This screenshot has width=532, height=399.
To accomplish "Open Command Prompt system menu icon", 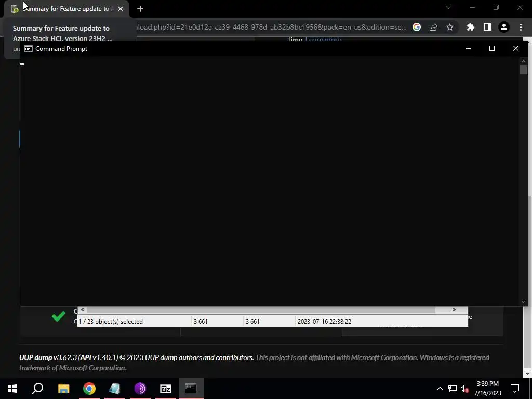I will pos(29,49).
